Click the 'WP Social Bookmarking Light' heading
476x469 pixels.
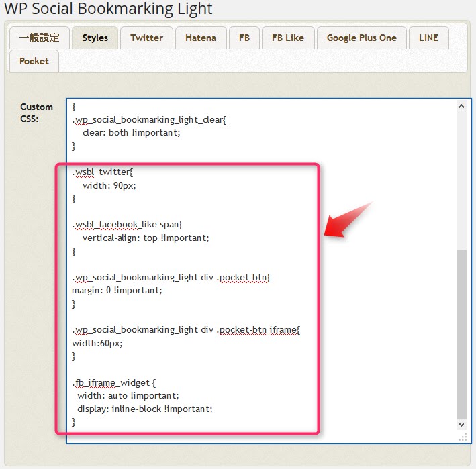pos(108,8)
